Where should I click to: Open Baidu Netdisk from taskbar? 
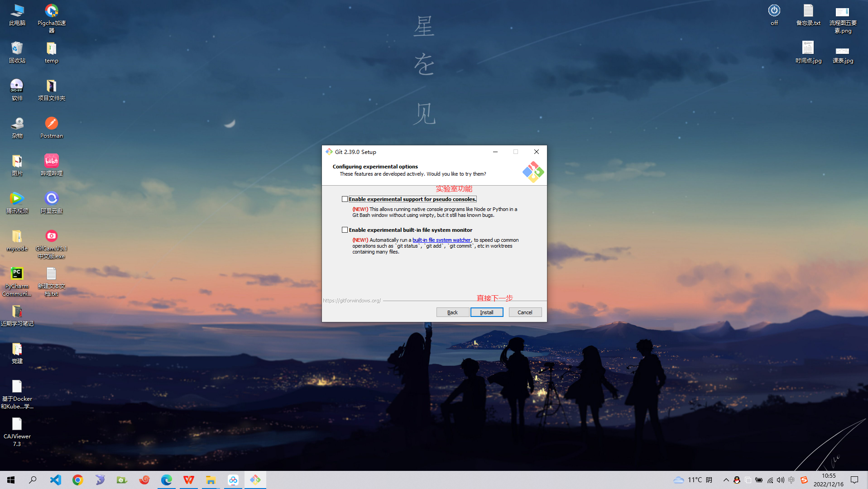pyautogui.click(x=233, y=480)
